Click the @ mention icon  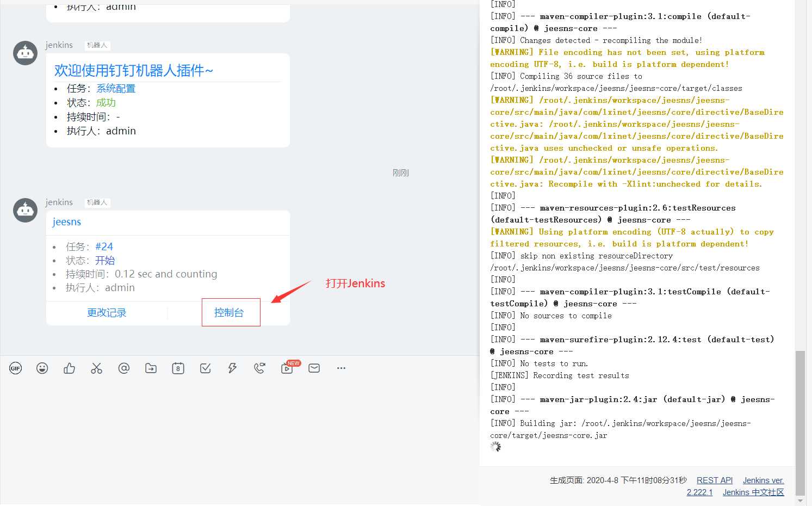(x=124, y=368)
